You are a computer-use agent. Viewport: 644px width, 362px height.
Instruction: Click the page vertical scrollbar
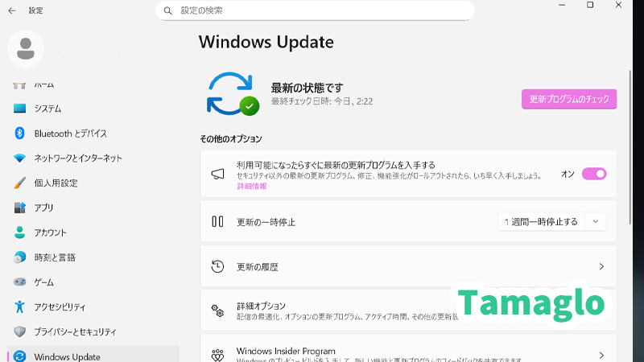pos(630,148)
